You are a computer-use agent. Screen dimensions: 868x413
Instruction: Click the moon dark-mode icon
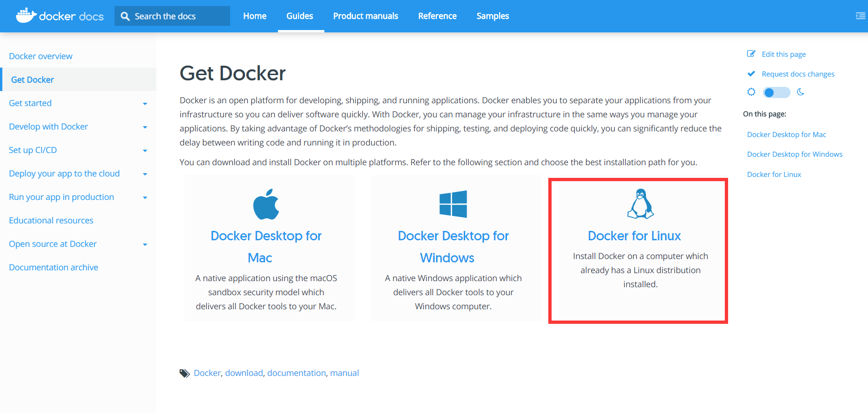(x=800, y=92)
